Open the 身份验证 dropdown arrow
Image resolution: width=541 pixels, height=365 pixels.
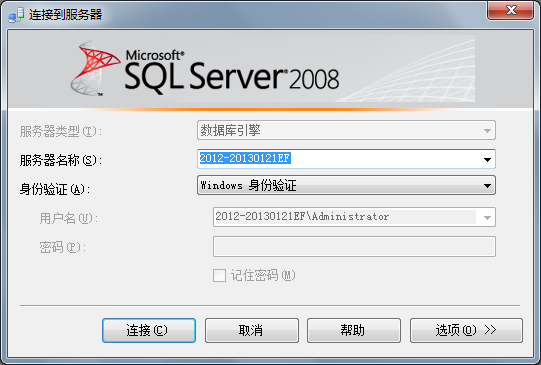487,186
